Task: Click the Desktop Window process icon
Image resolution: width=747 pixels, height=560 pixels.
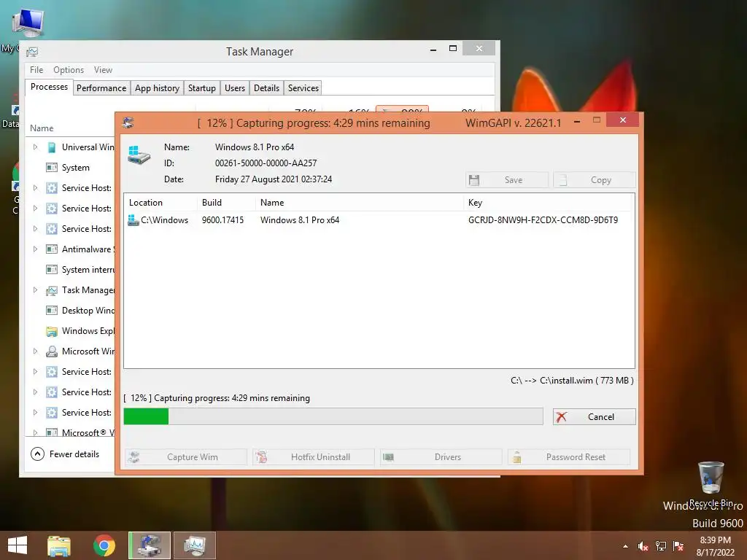Action: 52,311
